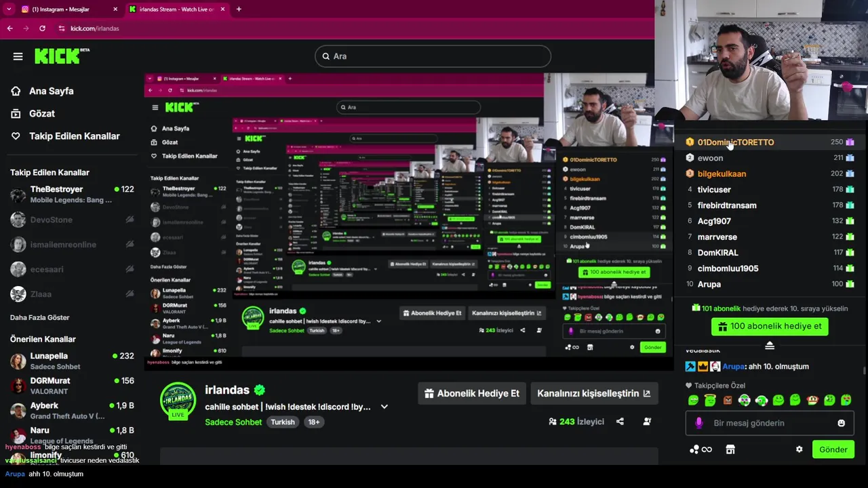Select Acg1907 leaderboard row
This screenshot has height=488, width=868.
point(770,221)
